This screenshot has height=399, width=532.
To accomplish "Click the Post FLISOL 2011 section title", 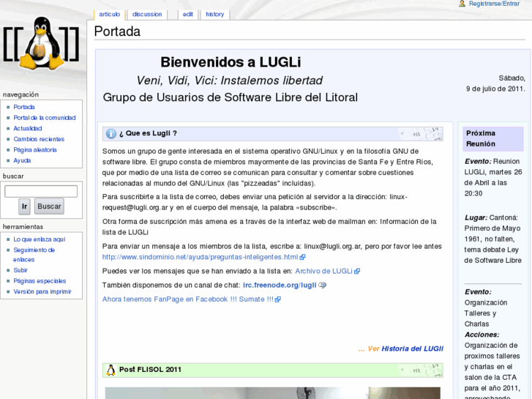I will 150,370.
